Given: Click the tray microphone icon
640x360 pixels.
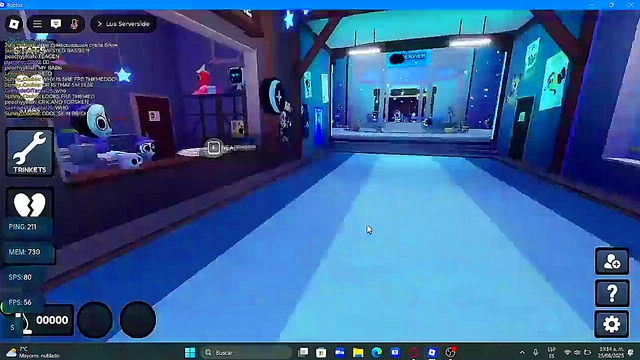Looking at the screenshot, I should (x=536, y=353).
